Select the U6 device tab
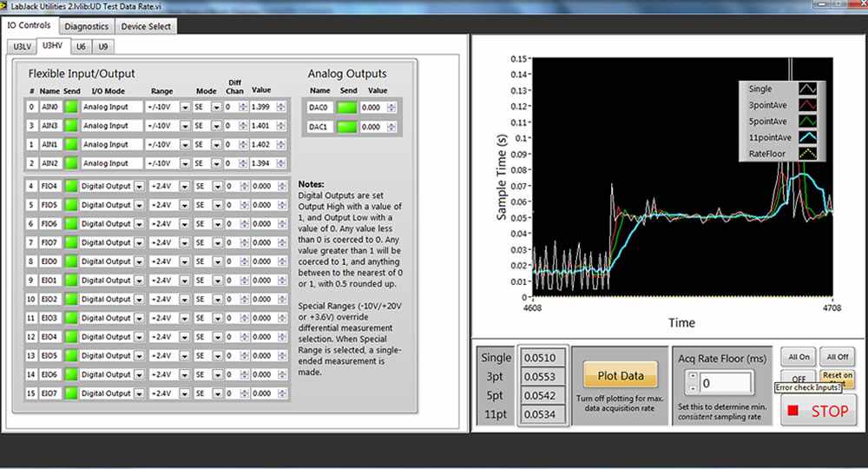Viewport: 868px width, 469px height. 81,46
